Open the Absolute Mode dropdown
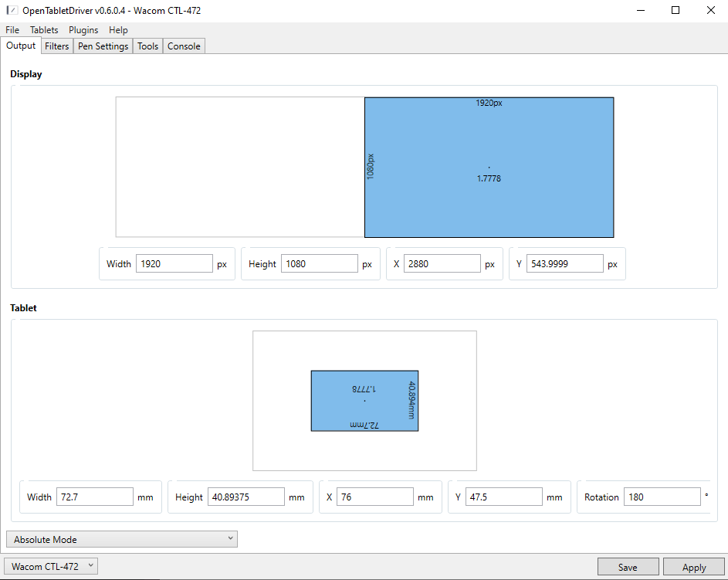This screenshot has height=580, width=728. tap(122, 539)
